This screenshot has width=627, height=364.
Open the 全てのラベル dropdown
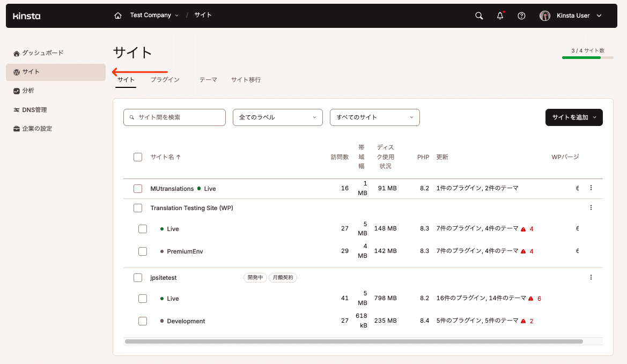tap(277, 117)
